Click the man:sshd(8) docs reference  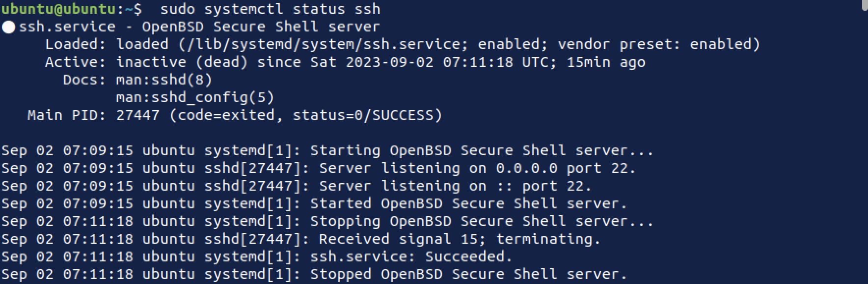(164, 80)
